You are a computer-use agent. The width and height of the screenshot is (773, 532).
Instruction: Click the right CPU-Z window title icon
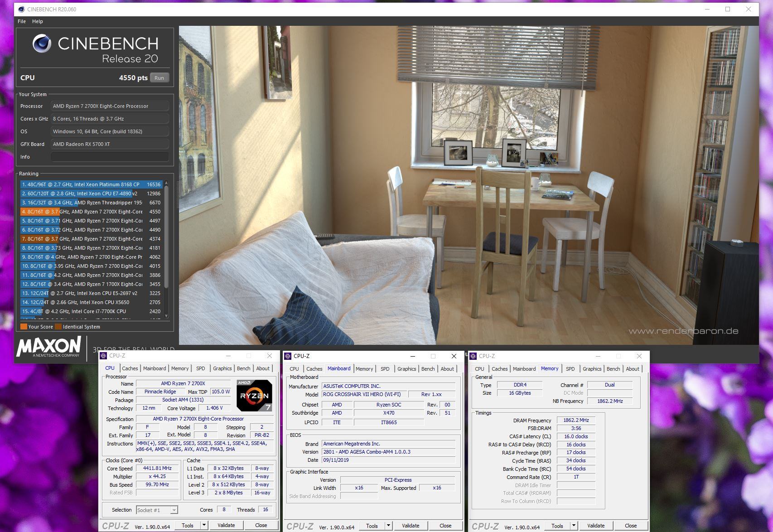click(473, 356)
